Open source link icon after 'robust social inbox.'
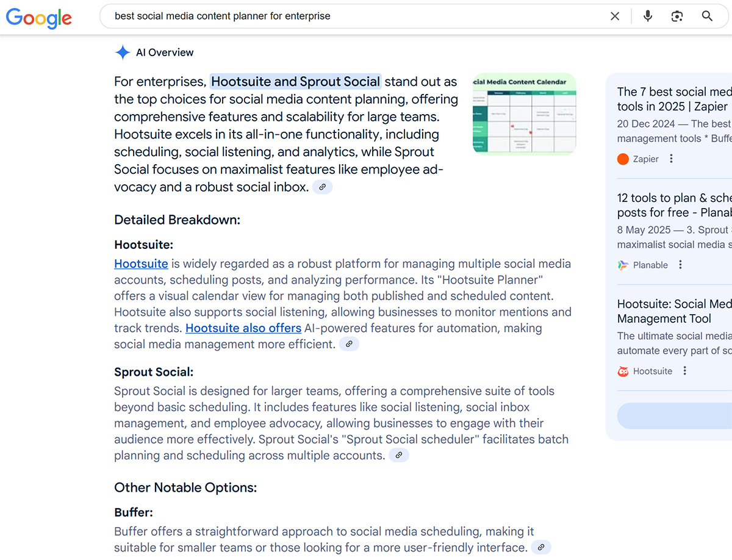The image size is (732, 560). click(x=323, y=187)
